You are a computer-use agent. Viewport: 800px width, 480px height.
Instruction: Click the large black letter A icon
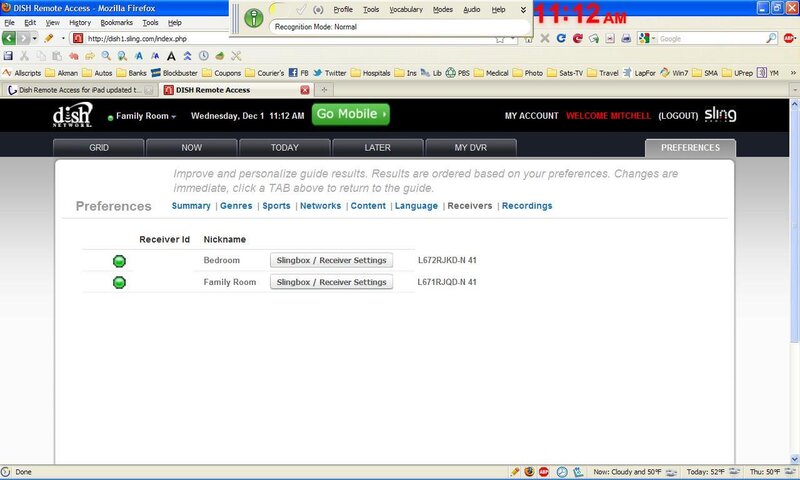(x=171, y=56)
